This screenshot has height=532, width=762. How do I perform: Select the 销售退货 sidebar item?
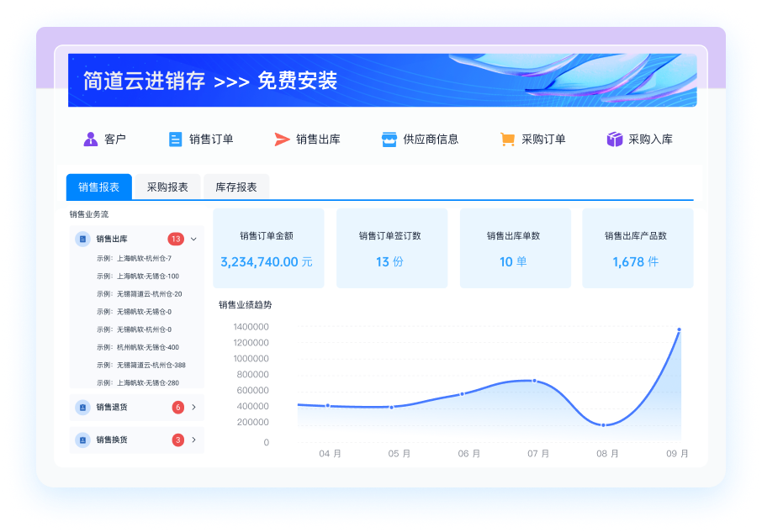[136, 408]
